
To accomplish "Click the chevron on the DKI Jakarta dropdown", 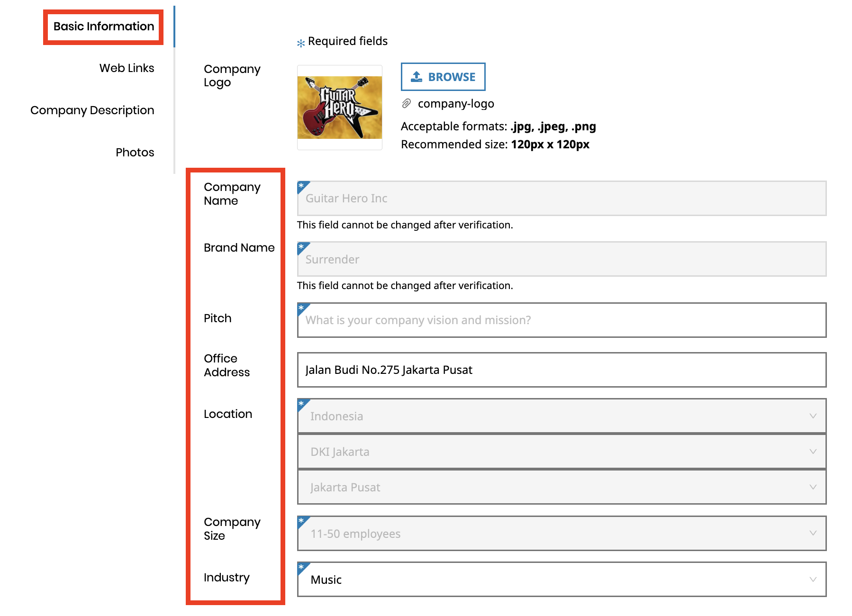I will [813, 452].
